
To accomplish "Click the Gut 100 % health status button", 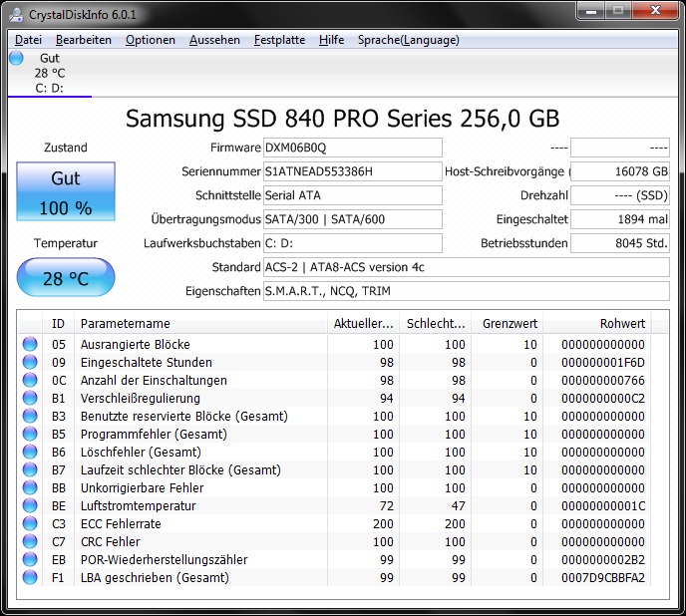I will pyautogui.click(x=66, y=191).
